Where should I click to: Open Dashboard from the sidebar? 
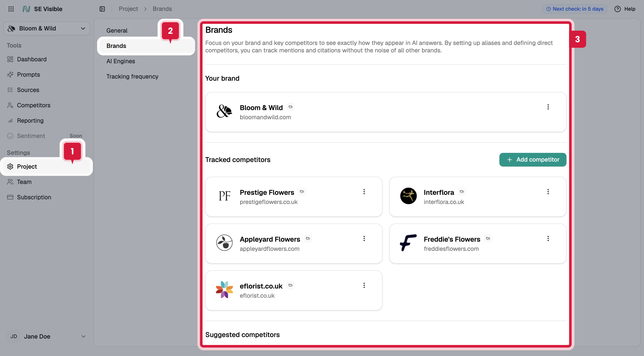(x=47, y=59)
